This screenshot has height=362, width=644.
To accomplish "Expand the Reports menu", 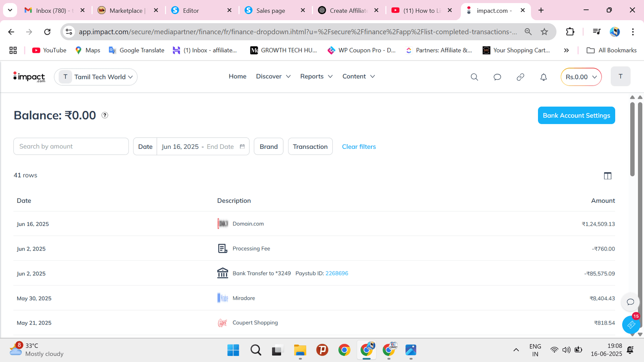I will [x=316, y=76].
